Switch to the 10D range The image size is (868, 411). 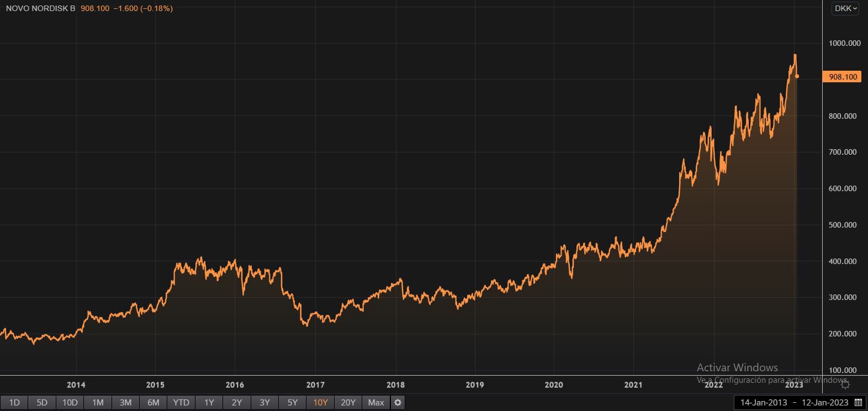70,402
